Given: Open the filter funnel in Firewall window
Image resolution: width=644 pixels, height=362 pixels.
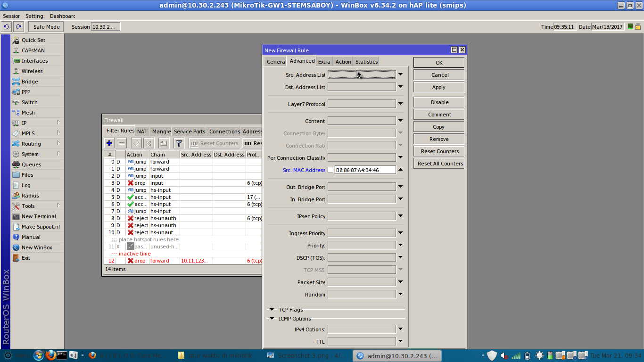Looking at the screenshot, I should click(x=179, y=143).
